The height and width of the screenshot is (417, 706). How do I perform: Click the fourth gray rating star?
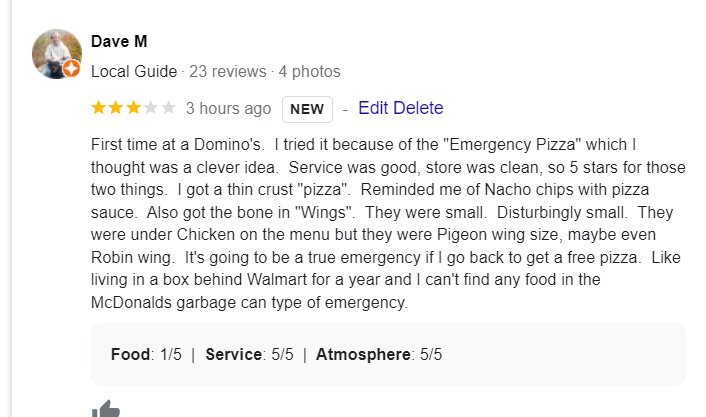[x=151, y=108]
